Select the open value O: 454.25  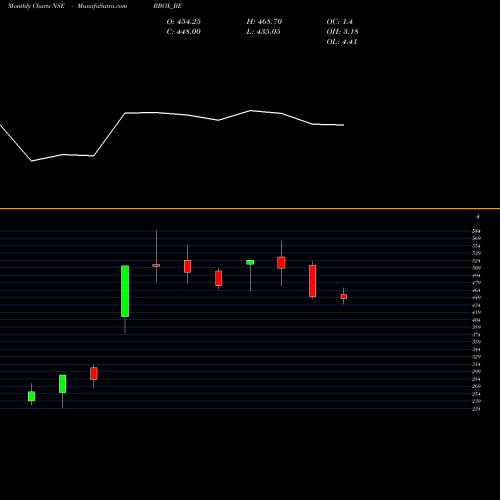tap(184, 22)
